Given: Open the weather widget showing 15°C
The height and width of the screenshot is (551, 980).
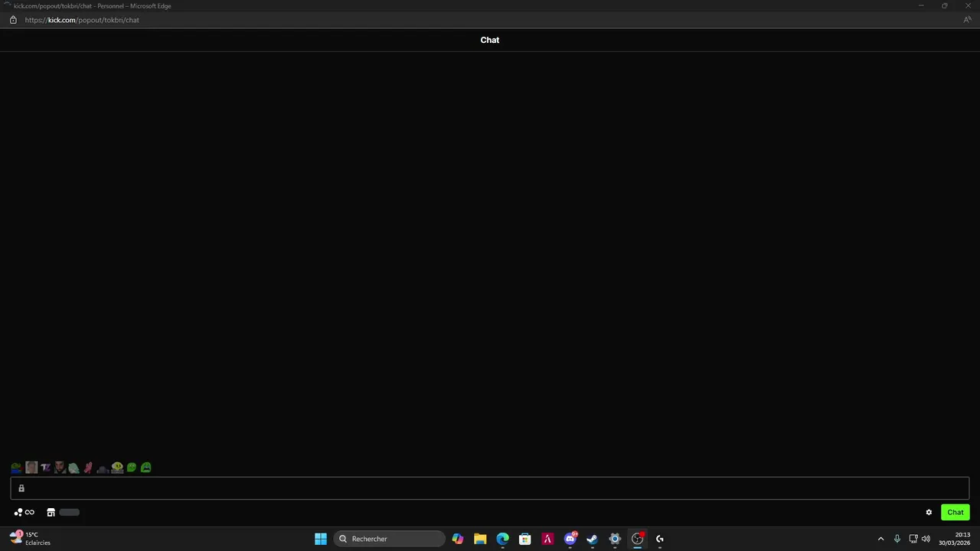Looking at the screenshot, I should 31,539.
